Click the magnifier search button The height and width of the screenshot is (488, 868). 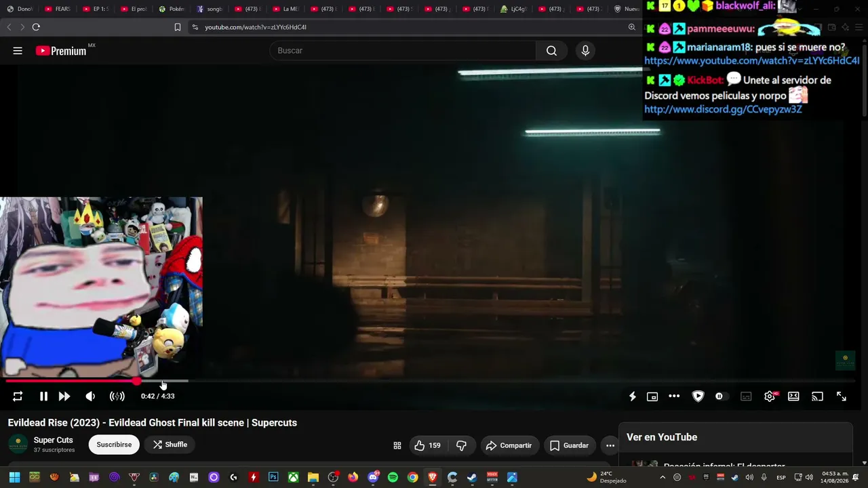click(551, 51)
